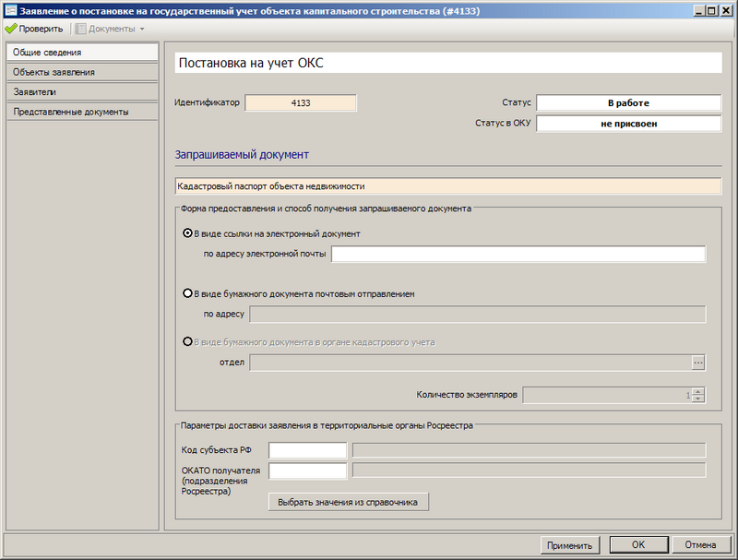Click the Отмена button

700,544
